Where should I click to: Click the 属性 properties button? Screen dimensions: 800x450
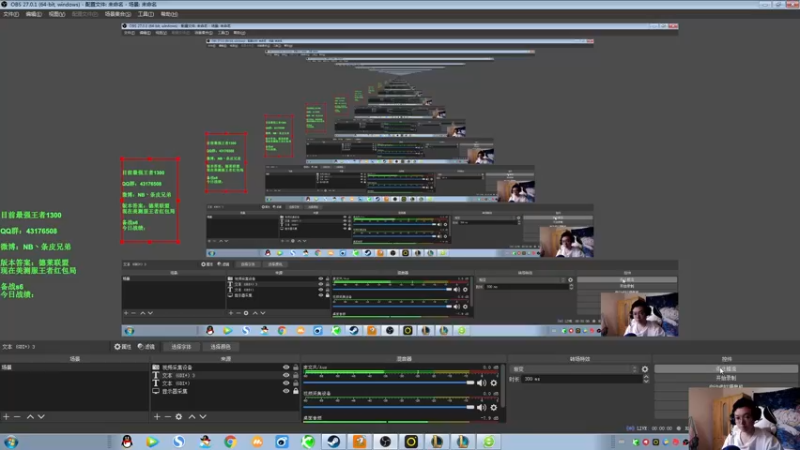pos(122,346)
